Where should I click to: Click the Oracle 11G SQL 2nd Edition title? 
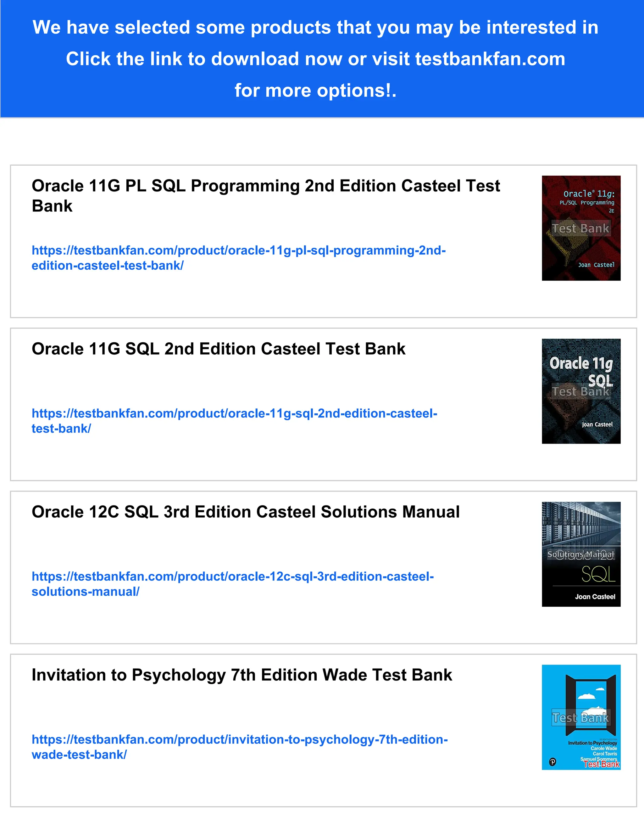(218, 349)
